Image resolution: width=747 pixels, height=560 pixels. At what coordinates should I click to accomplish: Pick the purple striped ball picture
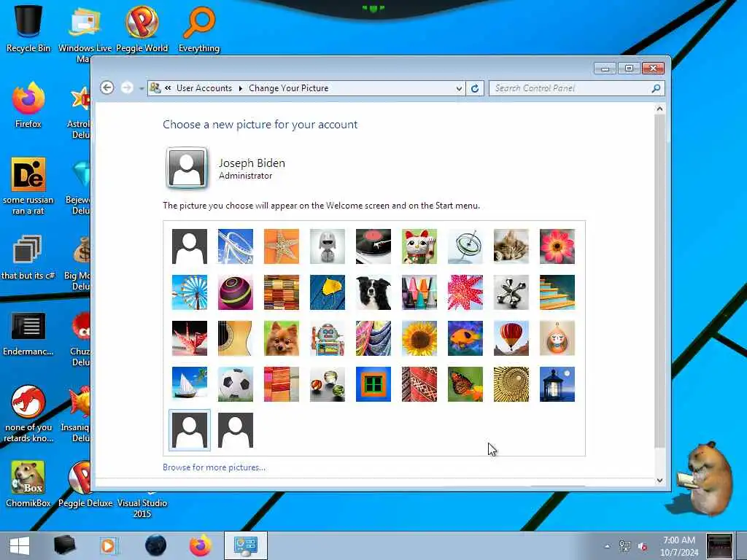click(236, 292)
